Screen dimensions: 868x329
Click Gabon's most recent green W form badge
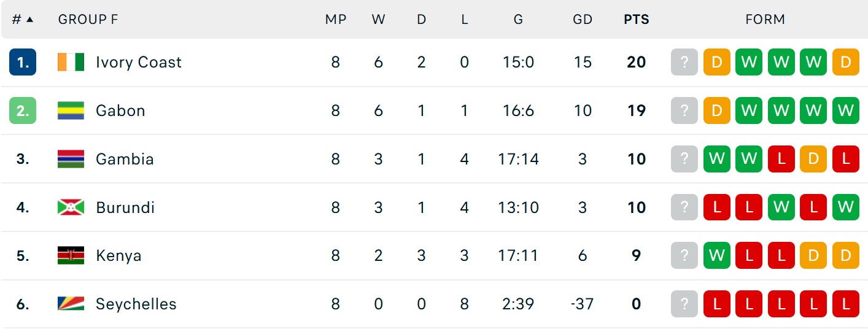click(749, 110)
